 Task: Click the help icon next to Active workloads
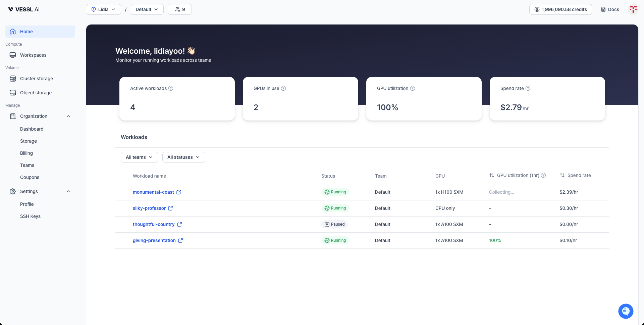[x=171, y=88]
